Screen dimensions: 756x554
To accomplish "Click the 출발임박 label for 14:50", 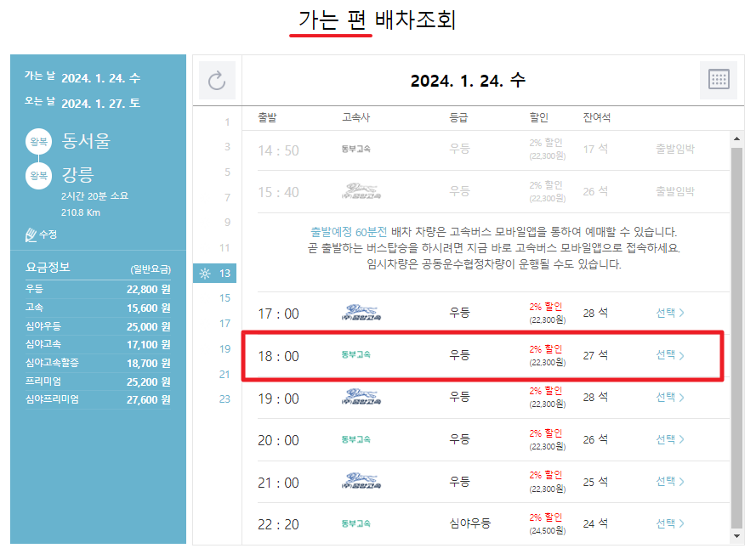I will coord(675,149).
